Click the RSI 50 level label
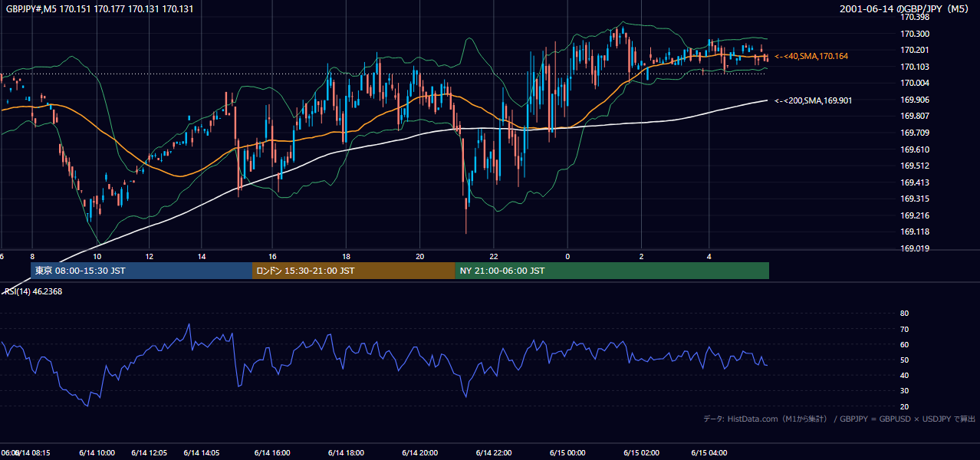This screenshot has width=980, height=460. pos(904,360)
